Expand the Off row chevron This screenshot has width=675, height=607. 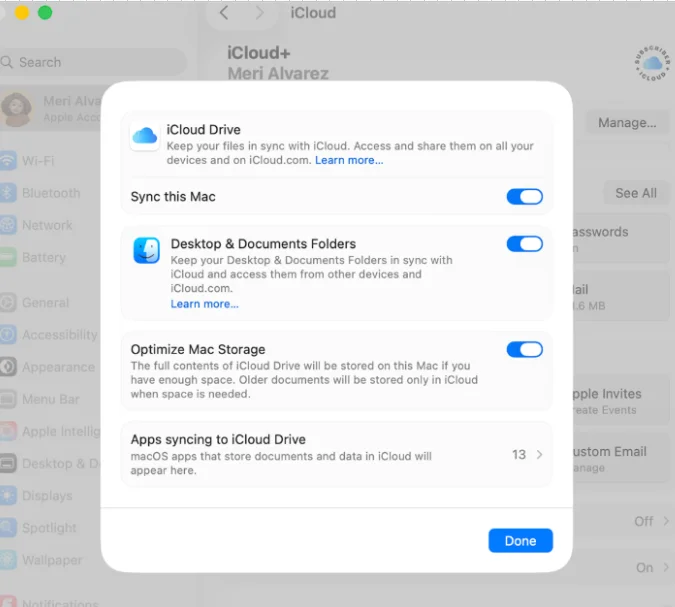tap(666, 521)
